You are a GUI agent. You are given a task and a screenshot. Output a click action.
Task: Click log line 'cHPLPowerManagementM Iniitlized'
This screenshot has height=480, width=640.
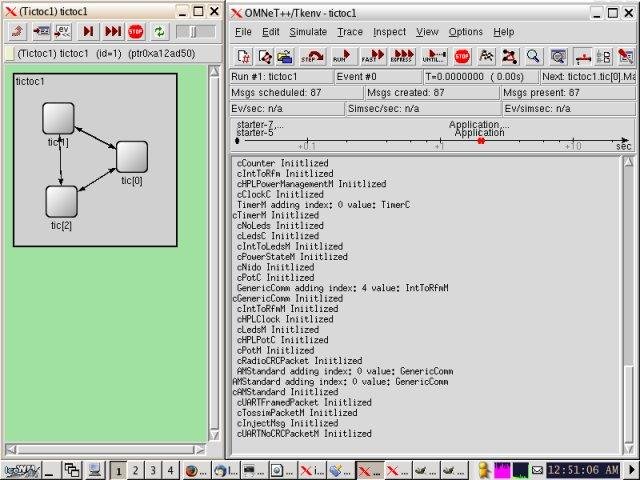[311, 184]
